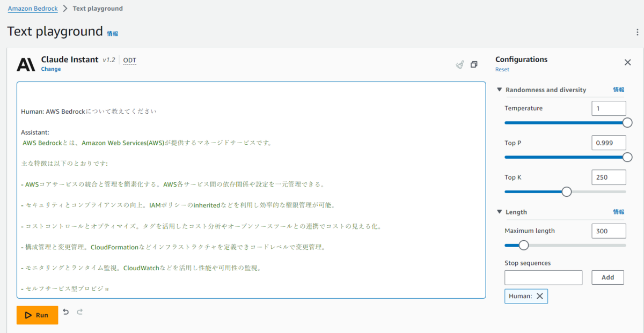This screenshot has width=644, height=333.
Task: Click the Configurations panel heading
Action: (x=522, y=60)
